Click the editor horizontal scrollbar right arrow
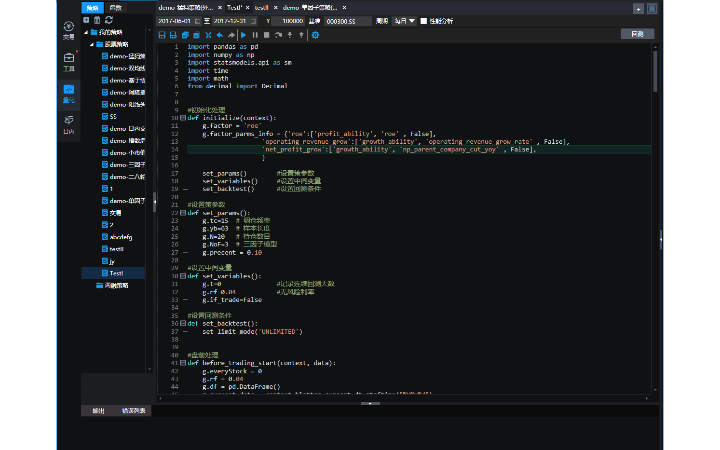Screen dimensions: 720x450 (x=647, y=398)
